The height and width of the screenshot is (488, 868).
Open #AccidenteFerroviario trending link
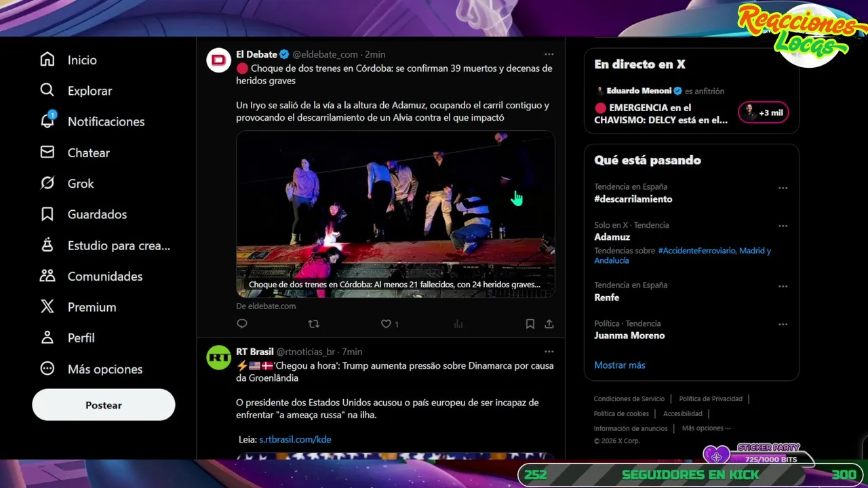pos(696,250)
